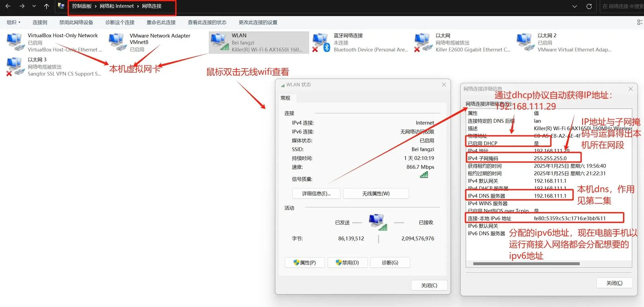Expand the address bar history dropdown
The image size is (644, 307).
coord(575,6)
